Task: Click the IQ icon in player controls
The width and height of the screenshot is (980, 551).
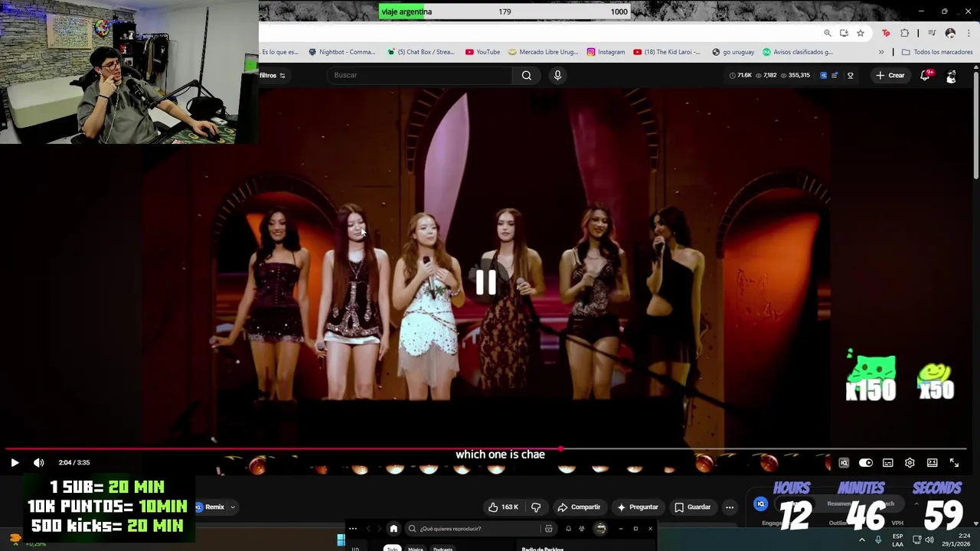Action: click(x=844, y=463)
